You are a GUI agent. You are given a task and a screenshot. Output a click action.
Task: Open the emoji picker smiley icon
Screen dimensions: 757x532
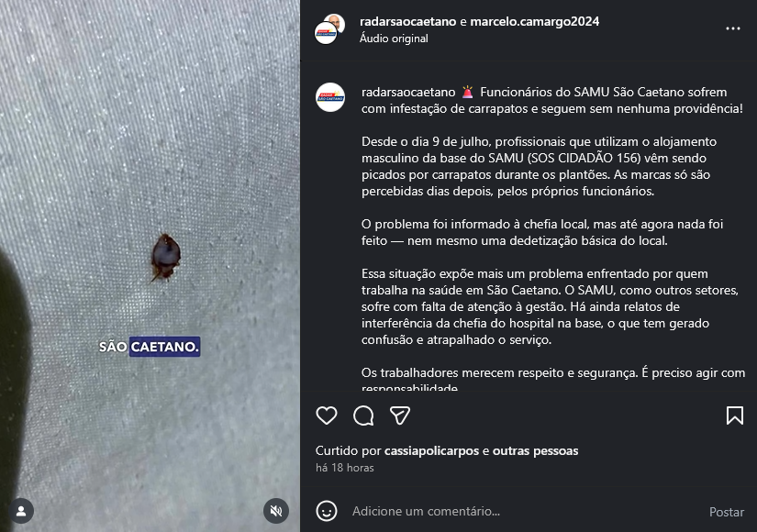pos(327,511)
